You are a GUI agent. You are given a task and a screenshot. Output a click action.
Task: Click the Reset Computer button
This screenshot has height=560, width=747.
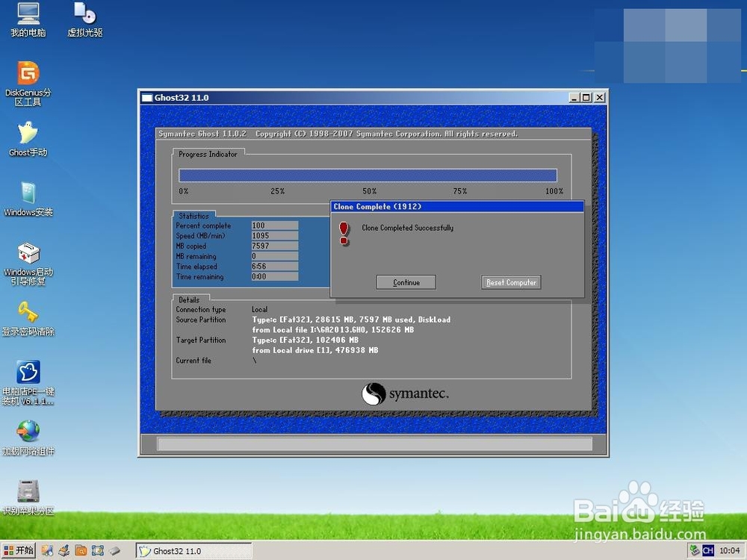(511, 282)
